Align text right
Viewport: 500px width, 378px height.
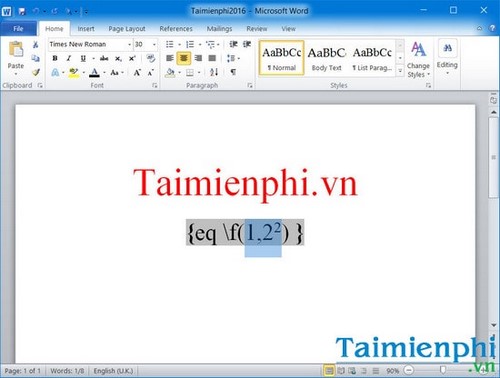tap(198, 58)
